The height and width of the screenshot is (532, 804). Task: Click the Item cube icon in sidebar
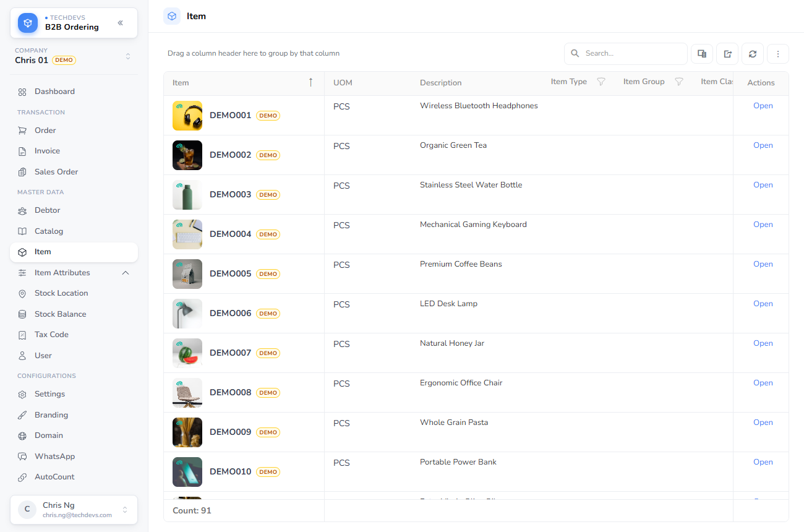22,252
